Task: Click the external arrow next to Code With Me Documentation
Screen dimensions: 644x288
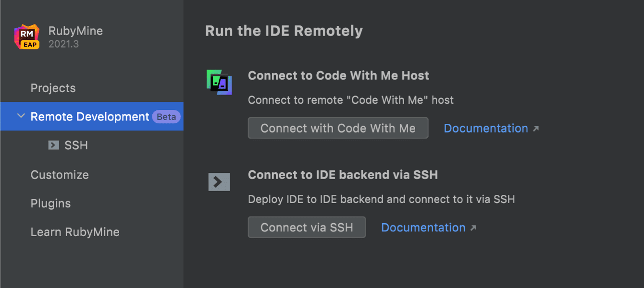Action: click(536, 129)
